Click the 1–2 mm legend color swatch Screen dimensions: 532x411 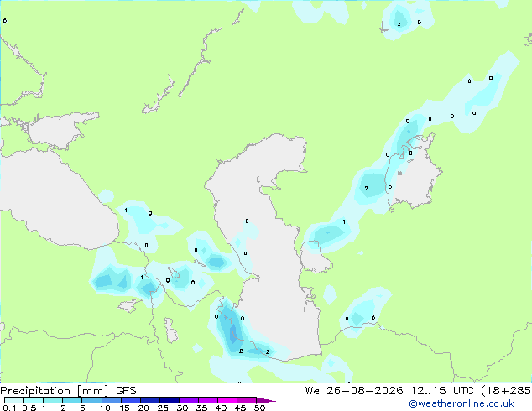(x=53, y=400)
